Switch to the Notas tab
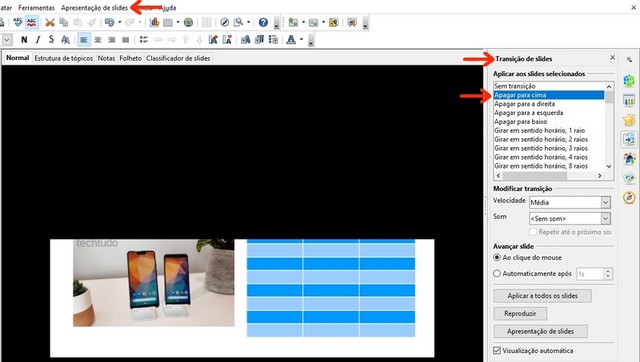This screenshot has width=640, height=362. 106,58
